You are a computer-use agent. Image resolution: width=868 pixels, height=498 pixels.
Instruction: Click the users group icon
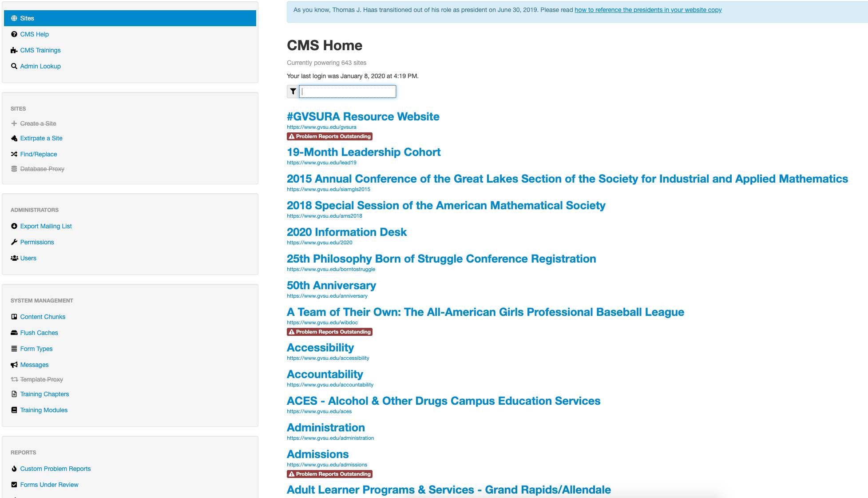coord(14,258)
